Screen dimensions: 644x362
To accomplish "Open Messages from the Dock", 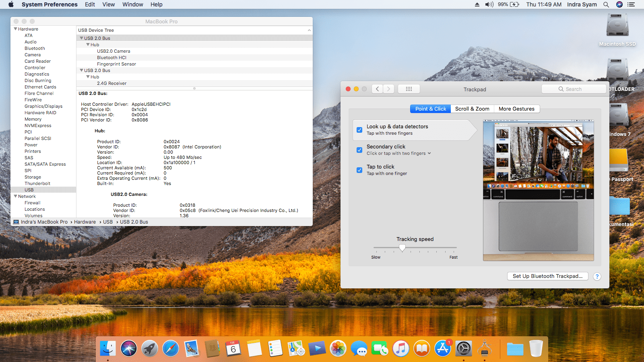I will (x=359, y=348).
